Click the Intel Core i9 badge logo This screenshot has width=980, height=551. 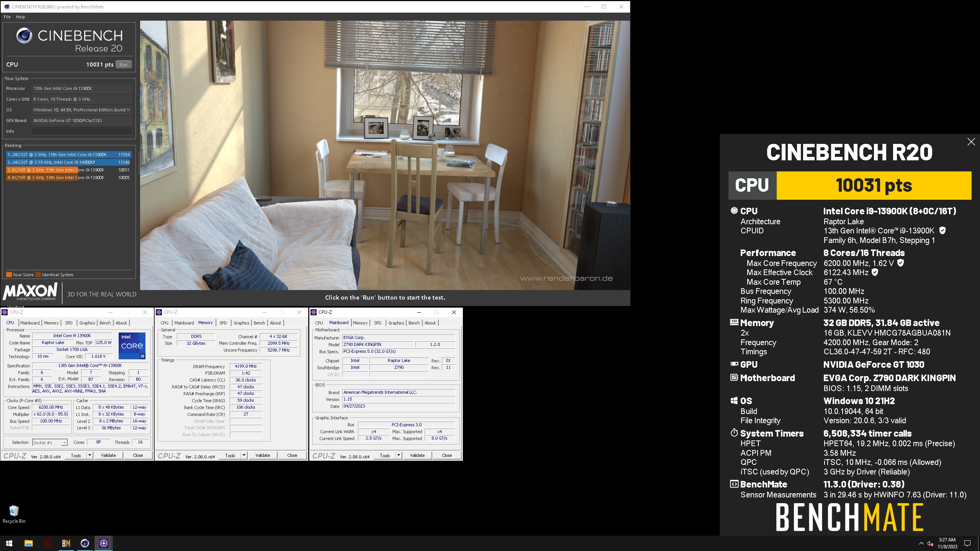tap(132, 346)
